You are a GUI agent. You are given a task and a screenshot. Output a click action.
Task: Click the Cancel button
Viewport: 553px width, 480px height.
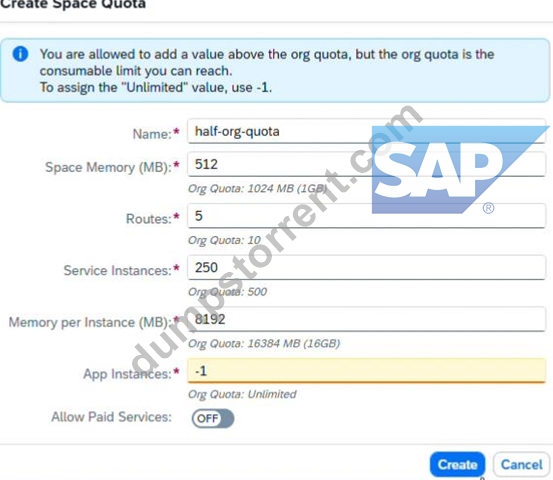coord(522,464)
